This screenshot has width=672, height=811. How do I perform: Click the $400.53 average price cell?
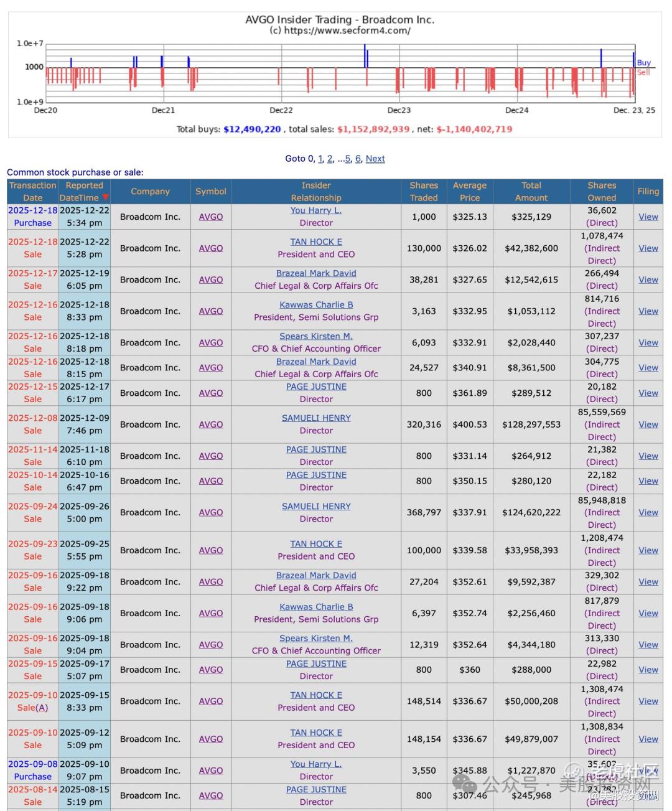(x=470, y=424)
